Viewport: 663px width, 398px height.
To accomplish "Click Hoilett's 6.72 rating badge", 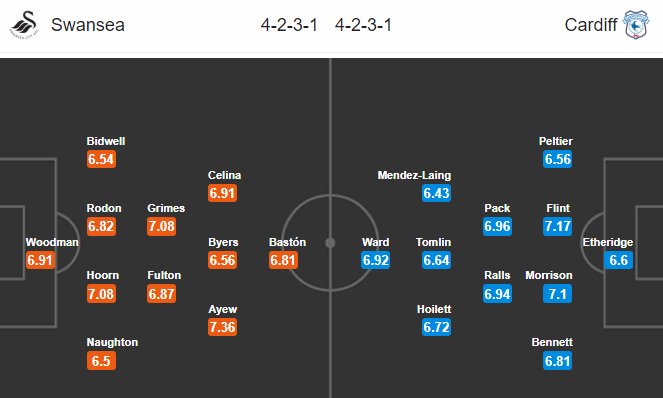I will pyautogui.click(x=436, y=327).
